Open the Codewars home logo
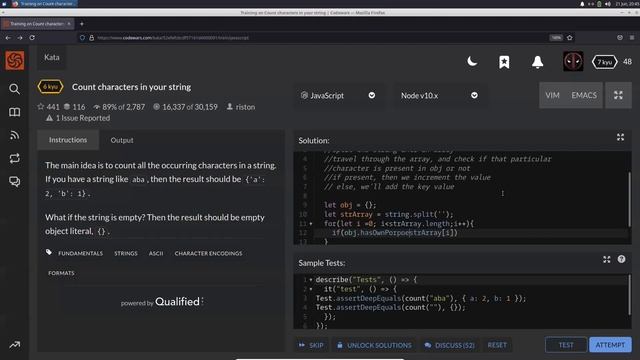This screenshot has height=360, width=640. (15, 60)
